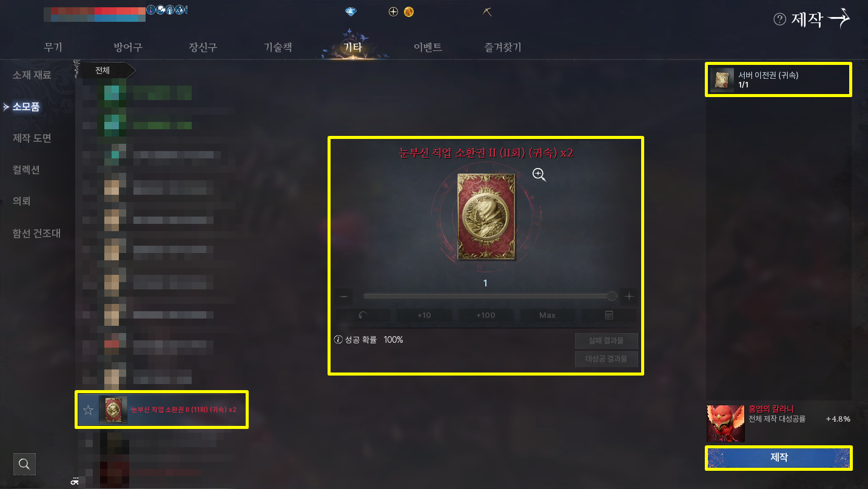Click the calculator icon under quantity slider
The image size is (868, 489).
click(609, 315)
